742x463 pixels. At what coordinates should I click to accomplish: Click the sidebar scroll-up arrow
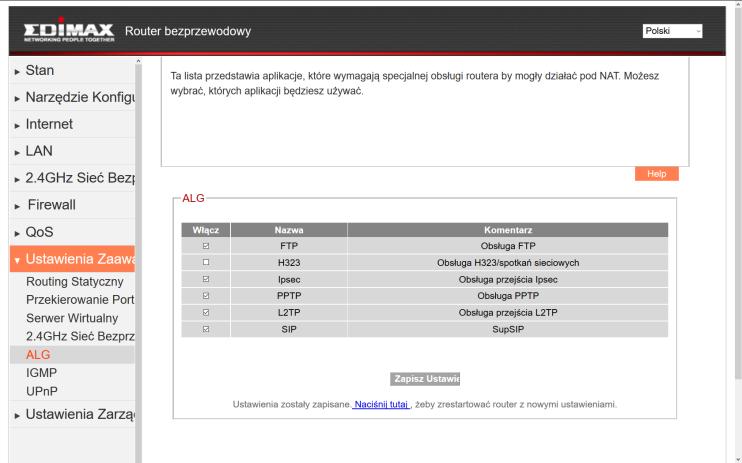(x=138, y=61)
